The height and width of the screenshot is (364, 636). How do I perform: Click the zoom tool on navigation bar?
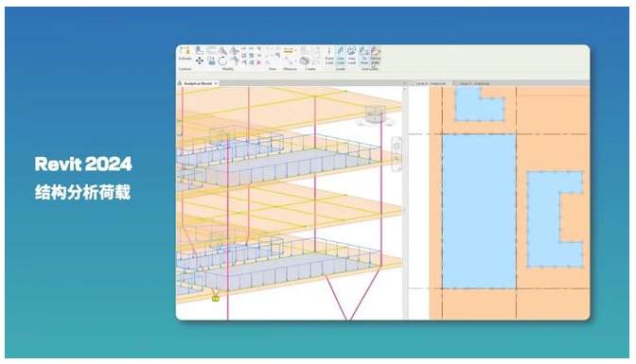[x=397, y=159]
